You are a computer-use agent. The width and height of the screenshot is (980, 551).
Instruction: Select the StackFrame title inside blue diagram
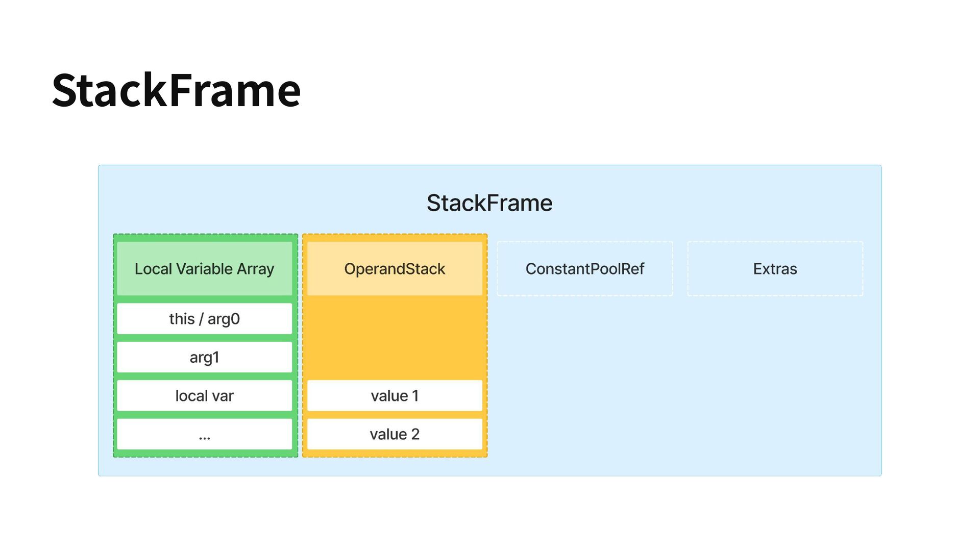(489, 203)
